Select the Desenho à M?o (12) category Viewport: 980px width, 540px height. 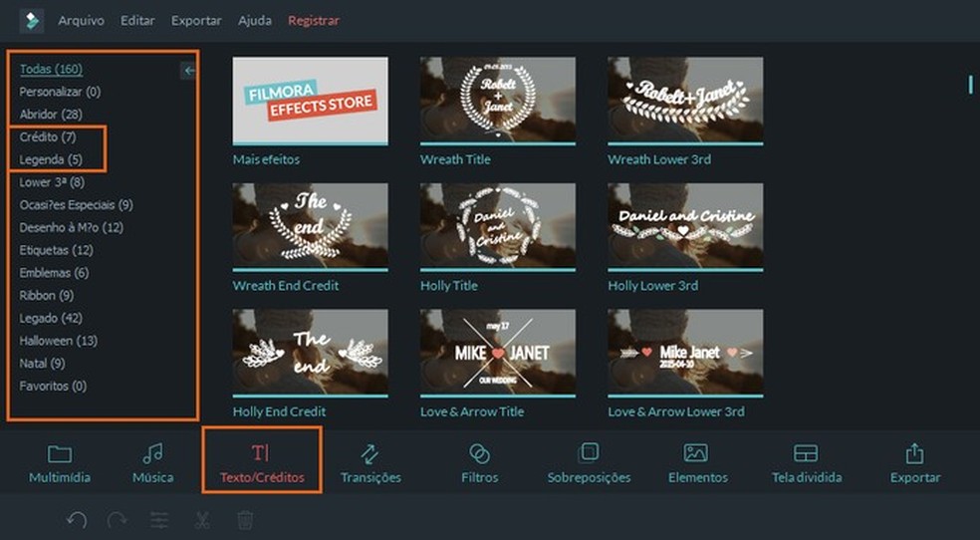click(x=72, y=227)
